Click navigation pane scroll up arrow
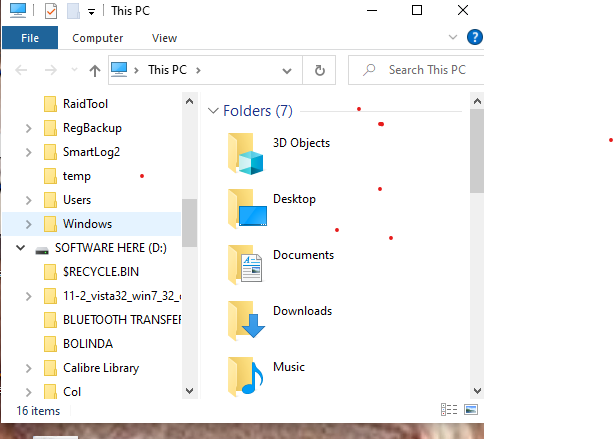The width and height of the screenshot is (614, 439). (190, 101)
